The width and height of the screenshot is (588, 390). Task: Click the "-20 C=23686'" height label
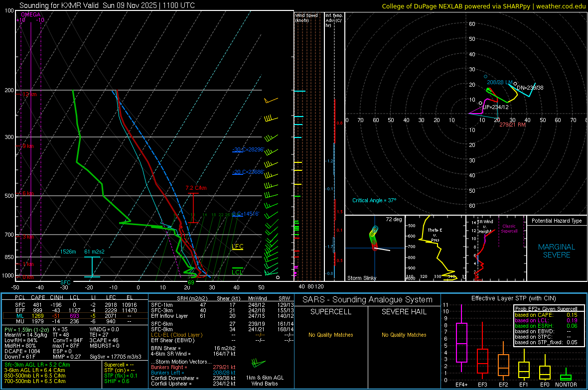point(248,172)
